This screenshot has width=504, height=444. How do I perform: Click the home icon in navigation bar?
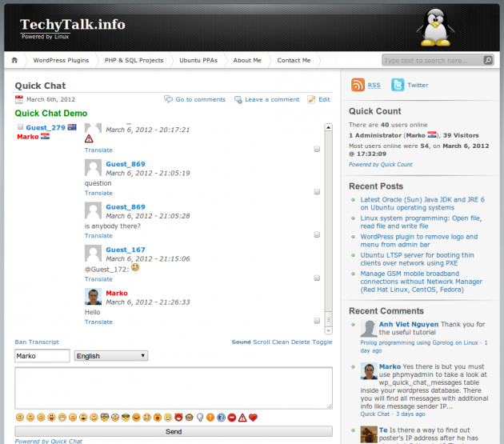(x=14, y=60)
